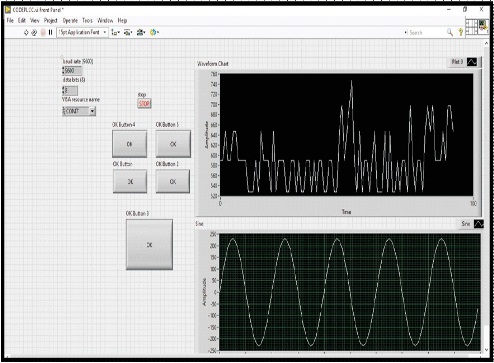Click the VI icon in the corner
494x363 pixels.
point(483,26)
